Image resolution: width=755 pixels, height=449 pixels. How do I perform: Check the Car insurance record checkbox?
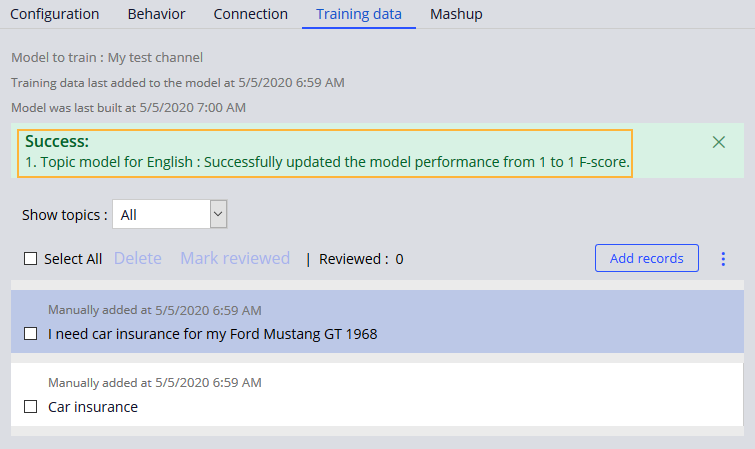31,407
